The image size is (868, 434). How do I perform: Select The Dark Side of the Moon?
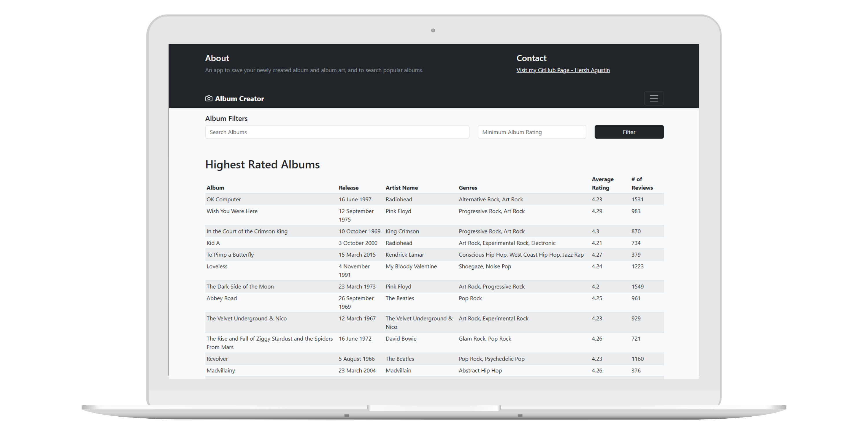pyautogui.click(x=240, y=287)
